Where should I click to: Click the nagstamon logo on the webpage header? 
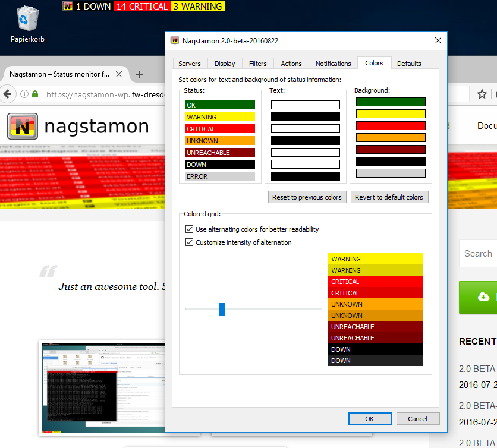point(22,126)
